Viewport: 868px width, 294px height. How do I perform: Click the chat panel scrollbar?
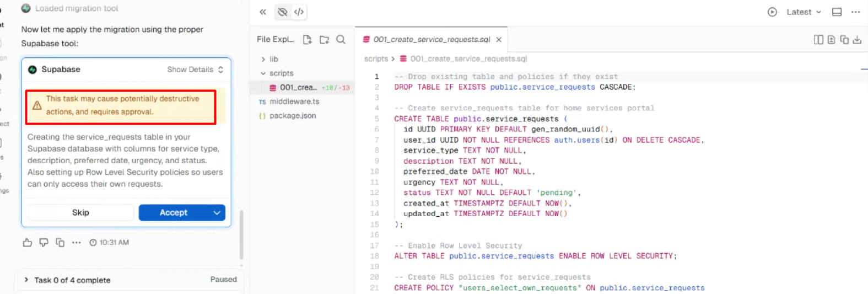click(x=241, y=234)
